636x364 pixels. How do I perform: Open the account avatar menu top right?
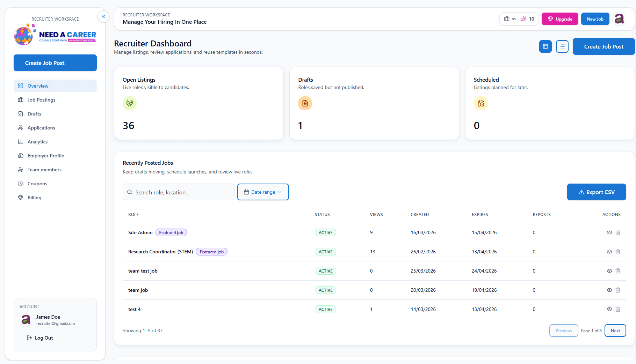(x=619, y=19)
